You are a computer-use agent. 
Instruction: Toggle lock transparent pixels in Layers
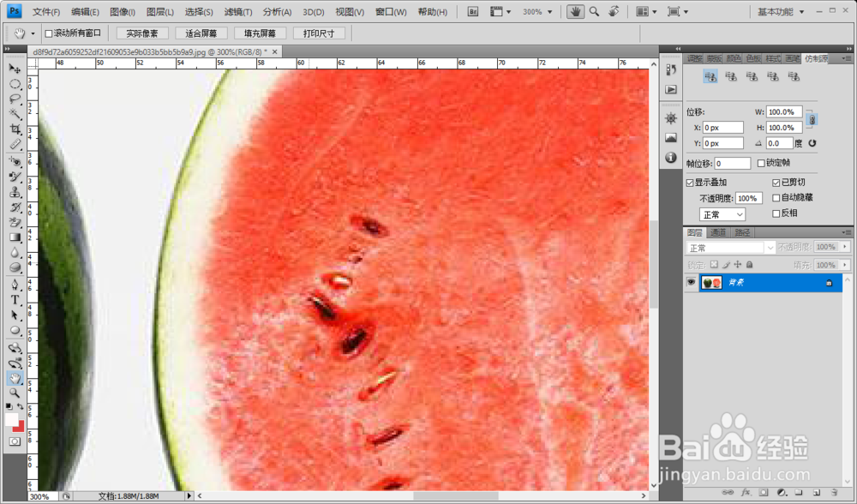point(714,265)
